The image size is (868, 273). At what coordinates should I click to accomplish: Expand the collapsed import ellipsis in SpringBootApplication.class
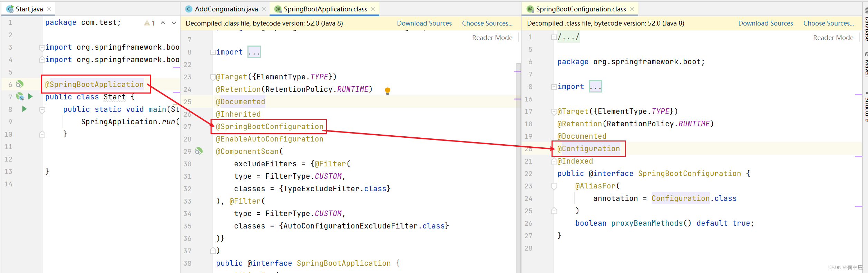tap(254, 52)
